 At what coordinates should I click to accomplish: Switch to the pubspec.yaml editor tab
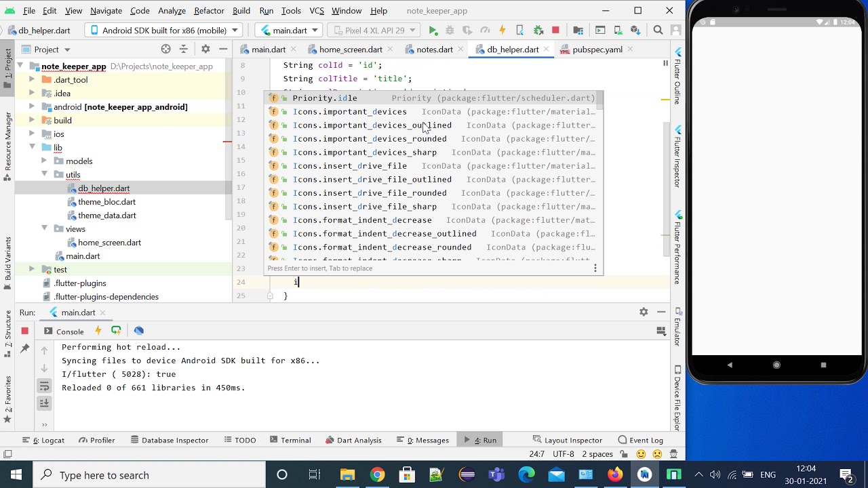pyautogui.click(x=597, y=49)
